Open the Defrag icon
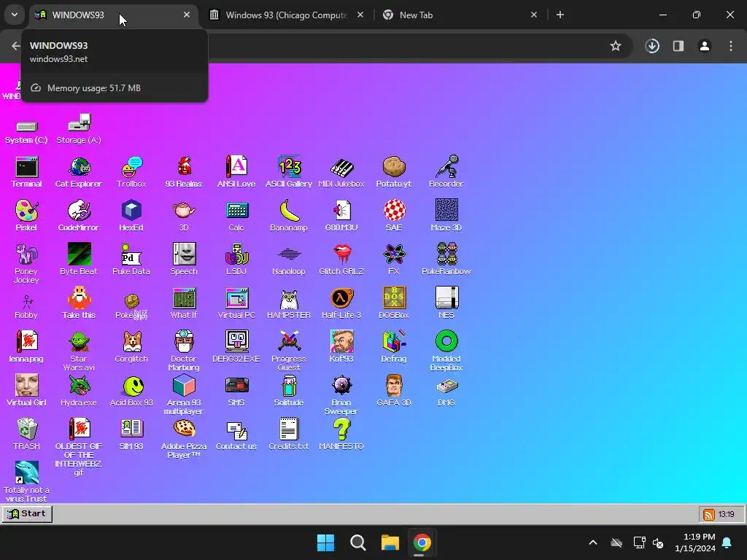The width and height of the screenshot is (747, 560). point(393,346)
